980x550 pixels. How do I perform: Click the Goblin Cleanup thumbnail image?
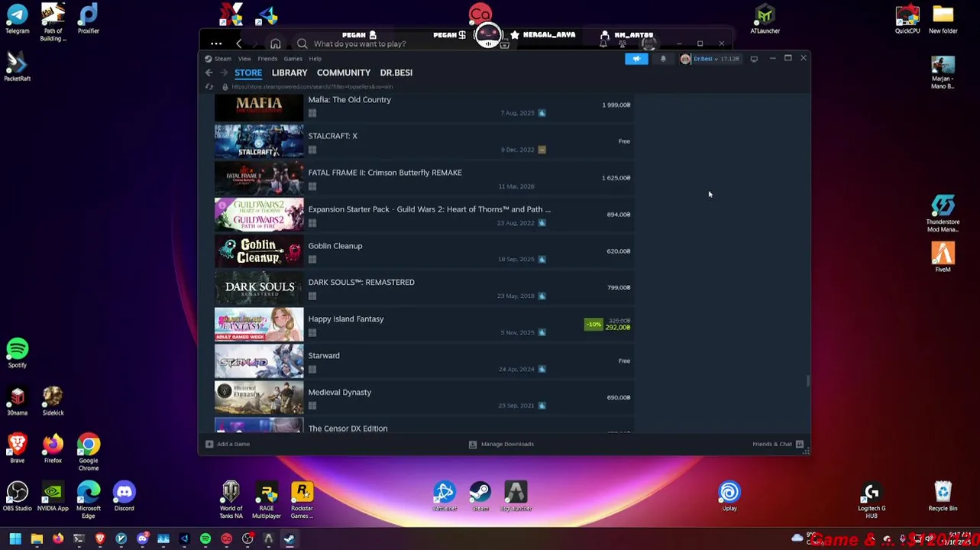click(x=259, y=251)
